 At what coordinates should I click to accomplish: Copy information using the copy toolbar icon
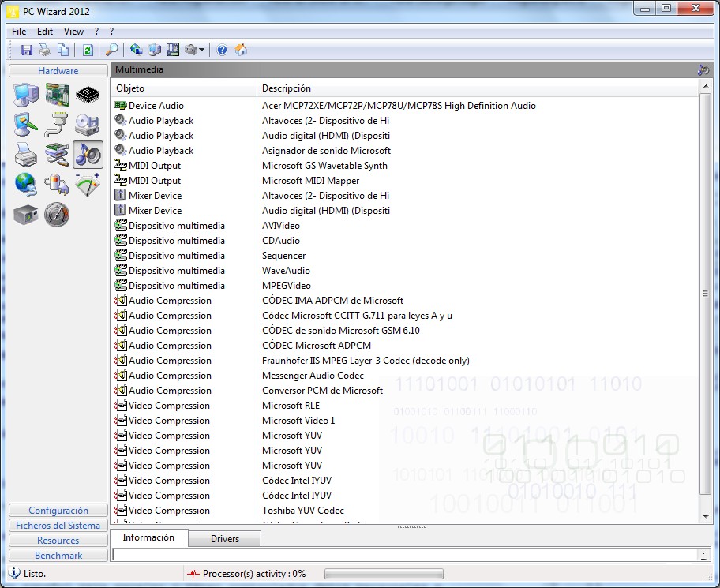coord(63,50)
